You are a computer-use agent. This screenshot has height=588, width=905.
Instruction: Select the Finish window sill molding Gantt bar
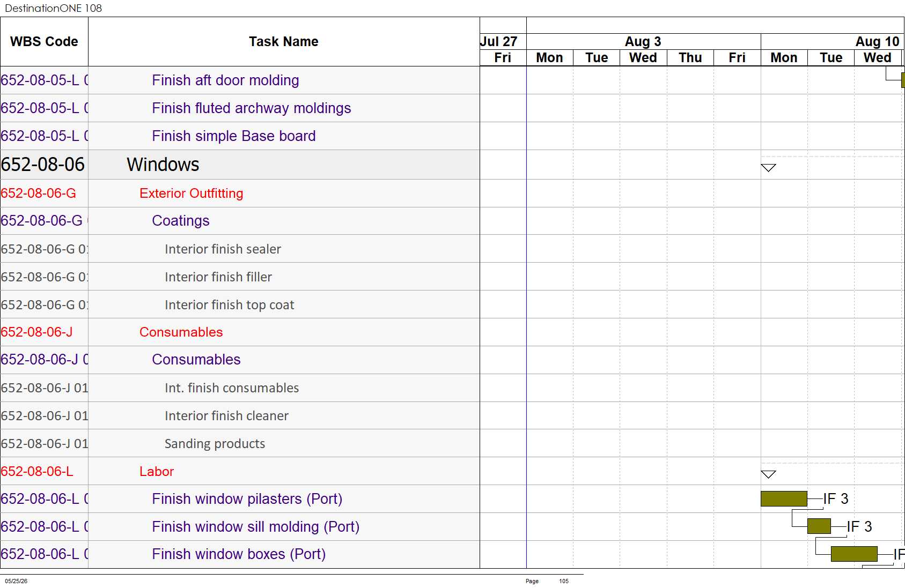(819, 526)
